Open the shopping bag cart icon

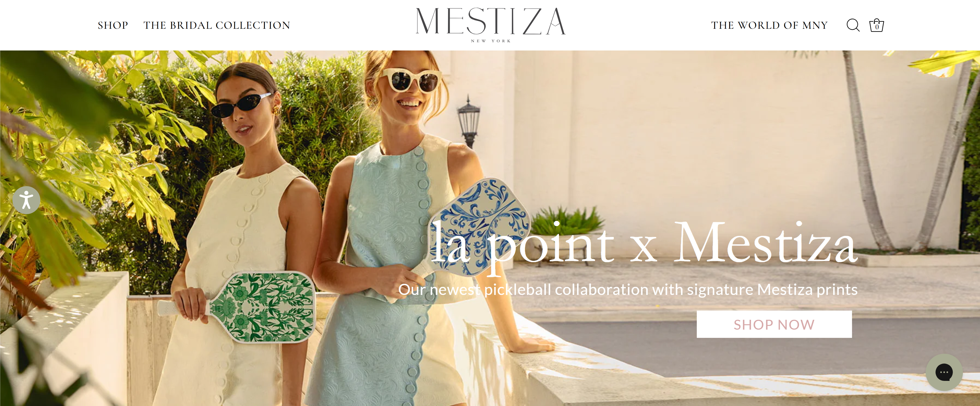877,25
